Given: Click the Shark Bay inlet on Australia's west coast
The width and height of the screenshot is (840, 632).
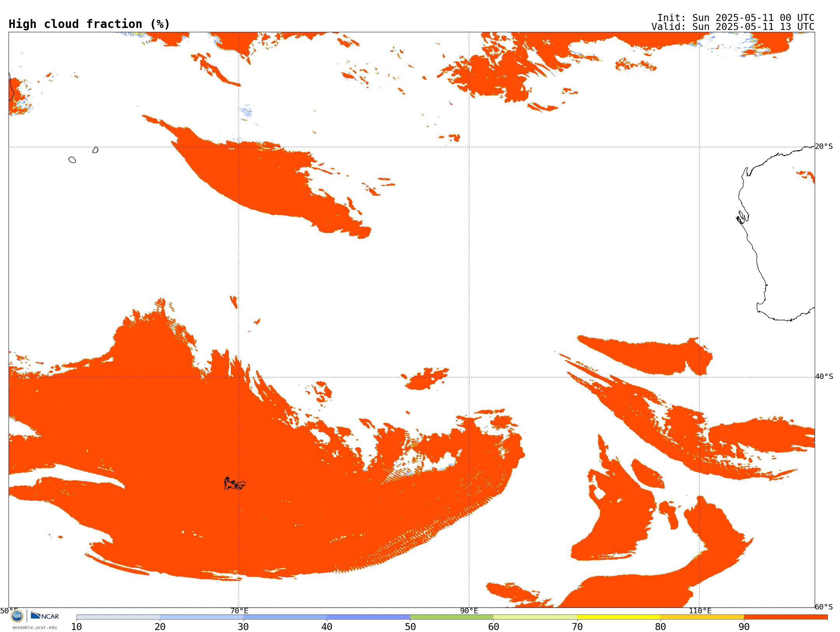Looking at the screenshot, I should tap(742, 217).
